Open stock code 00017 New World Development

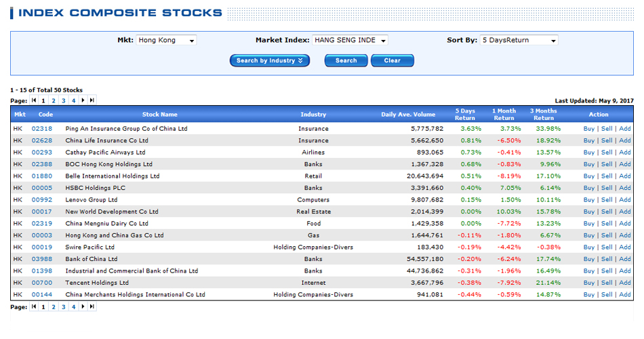pos(42,212)
